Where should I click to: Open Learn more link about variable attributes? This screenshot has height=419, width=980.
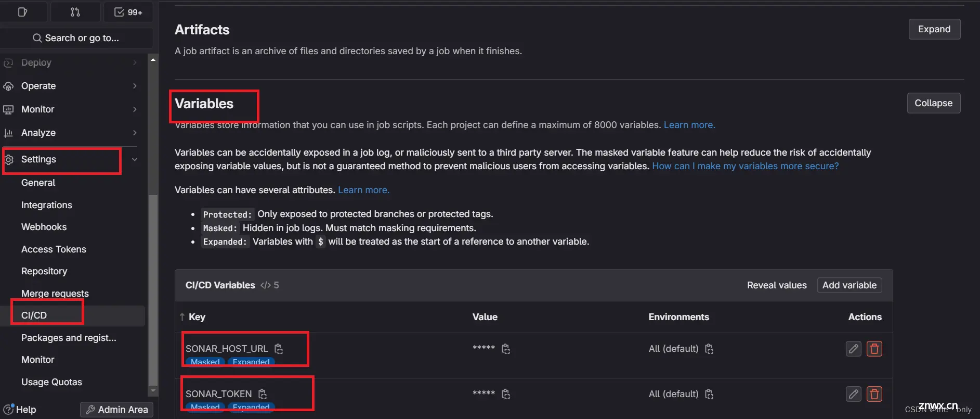363,190
